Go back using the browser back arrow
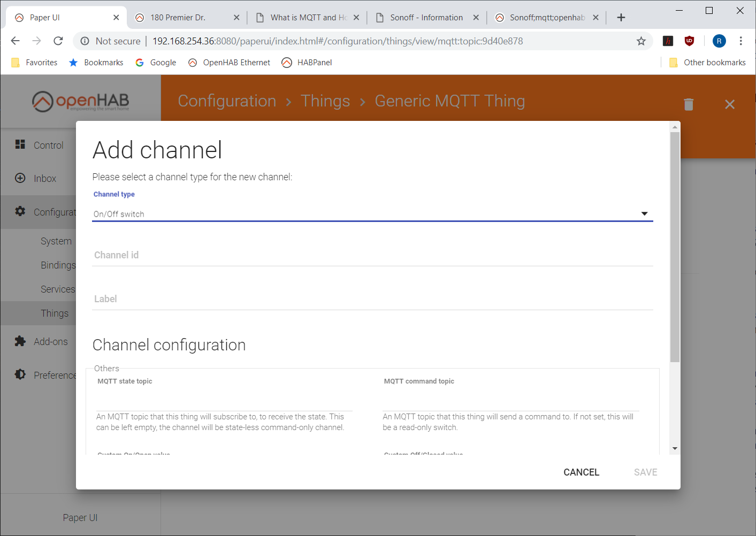 [16, 41]
